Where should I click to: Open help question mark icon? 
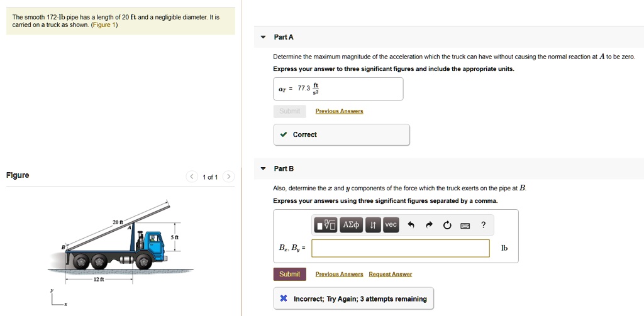[483, 226]
